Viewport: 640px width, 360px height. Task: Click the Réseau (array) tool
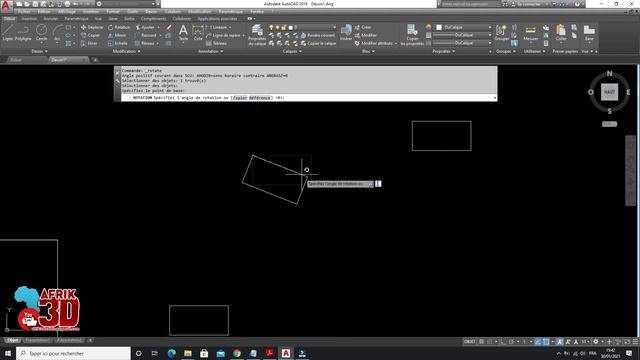click(x=145, y=43)
